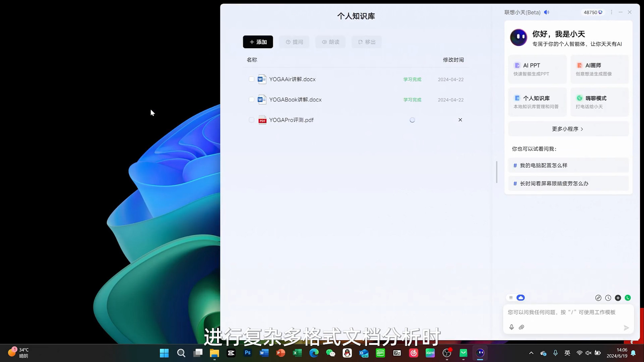Open the AI PPT mini program card

pyautogui.click(x=537, y=69)
